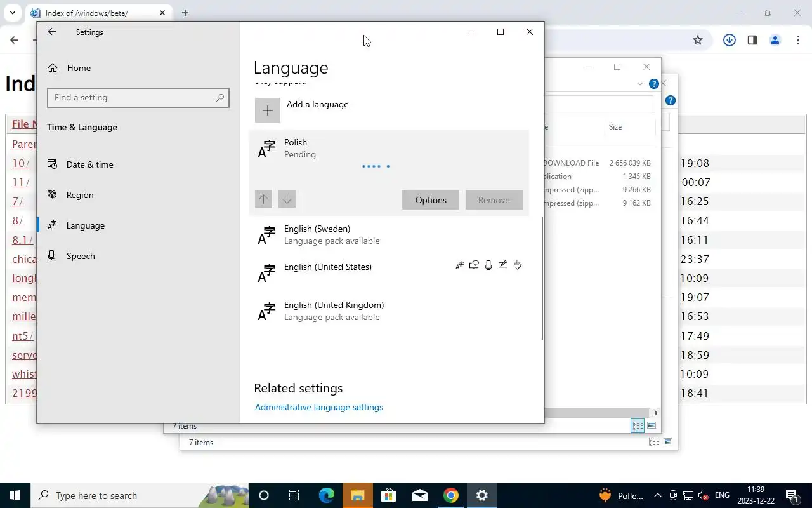The width and height of the screenshot is (812, 508).
Task: Switch front Explorer to details view icon
Action: click(638, 425)
